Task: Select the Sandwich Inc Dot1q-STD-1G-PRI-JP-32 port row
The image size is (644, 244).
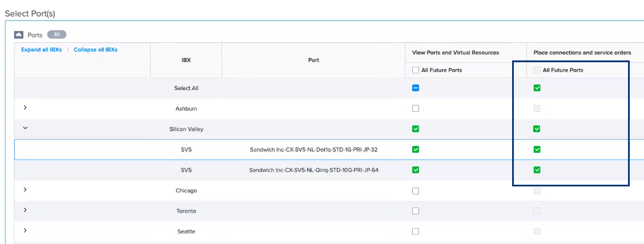Action: pos(313,149)
